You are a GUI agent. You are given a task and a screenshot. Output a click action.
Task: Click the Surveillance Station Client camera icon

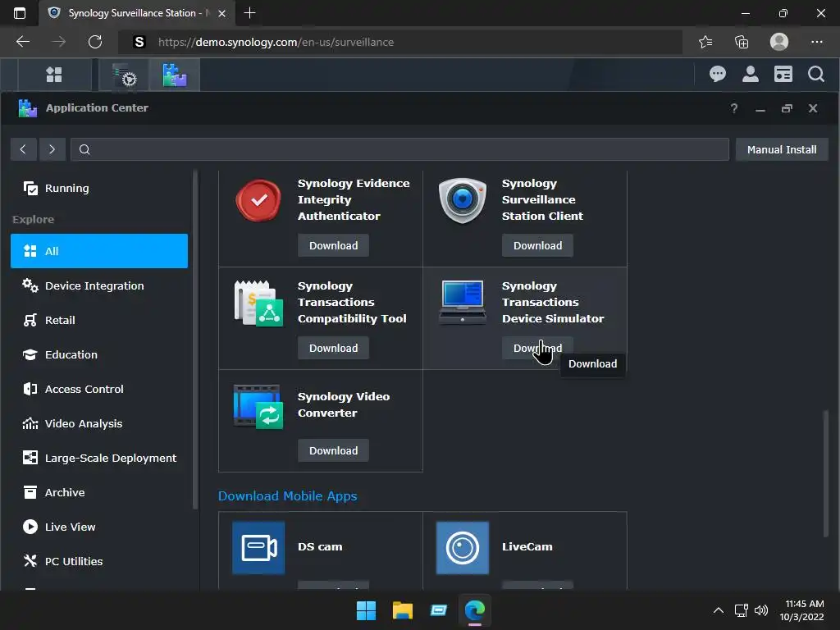point(463,200)
